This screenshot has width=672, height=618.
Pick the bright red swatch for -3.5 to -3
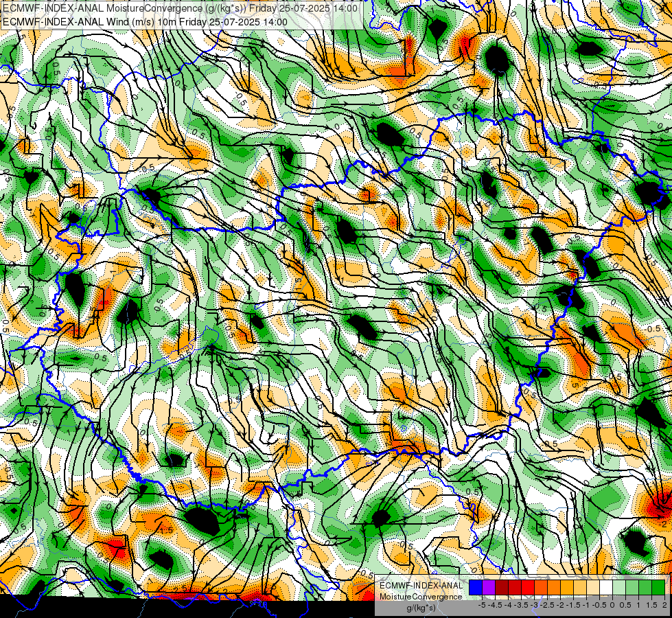[528, 588]
